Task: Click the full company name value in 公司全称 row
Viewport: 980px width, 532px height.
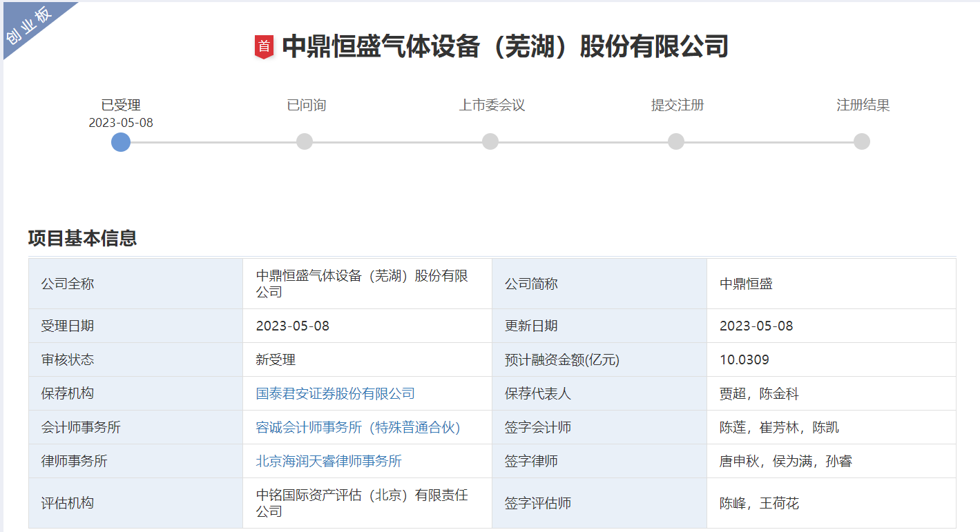Action: 362,284
